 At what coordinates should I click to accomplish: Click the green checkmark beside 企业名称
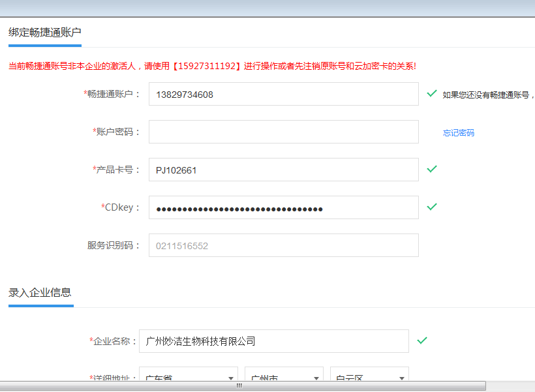[x=422, y=340]
